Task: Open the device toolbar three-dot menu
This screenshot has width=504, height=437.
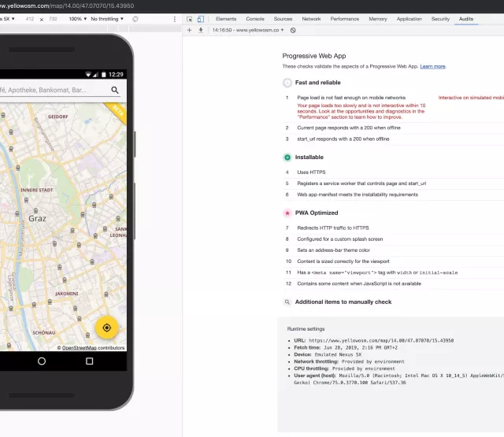Action: [x=174, y=18]
